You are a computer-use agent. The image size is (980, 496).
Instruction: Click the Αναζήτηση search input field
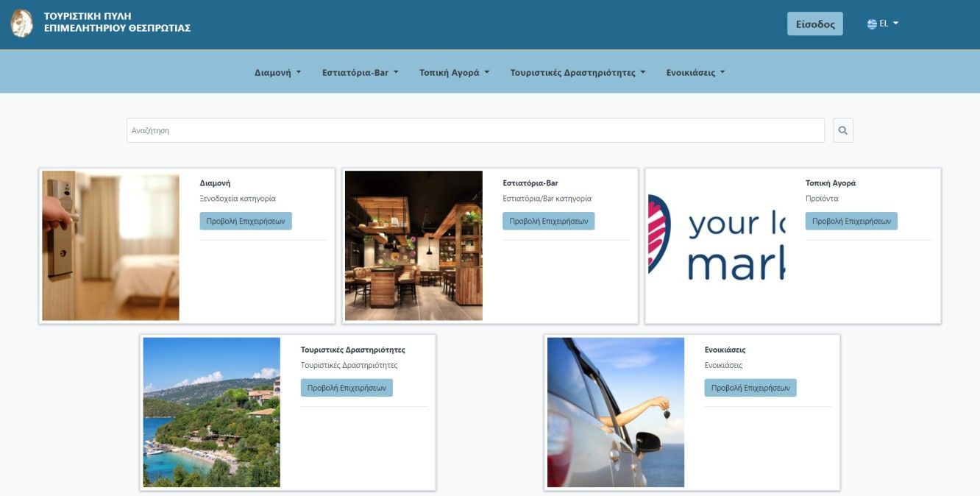pos(474,130)
